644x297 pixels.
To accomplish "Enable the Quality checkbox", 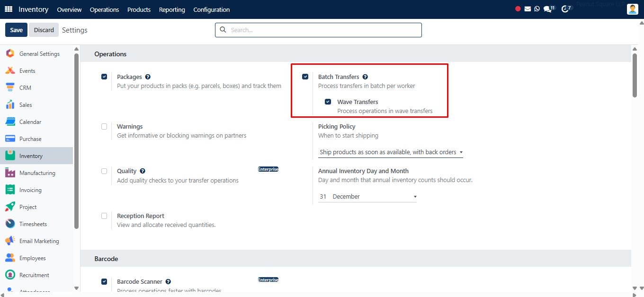I will point(104,171).
